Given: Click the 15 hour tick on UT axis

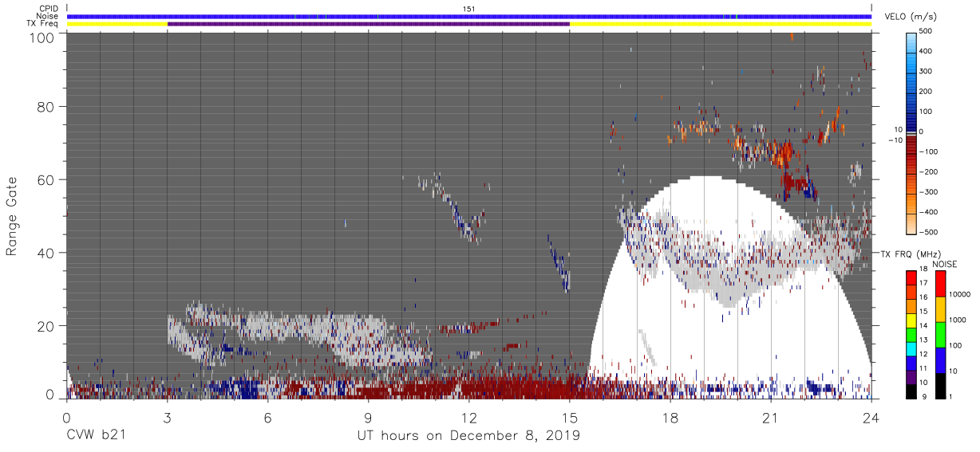Looking at the screenshot, I should point(569,419).
